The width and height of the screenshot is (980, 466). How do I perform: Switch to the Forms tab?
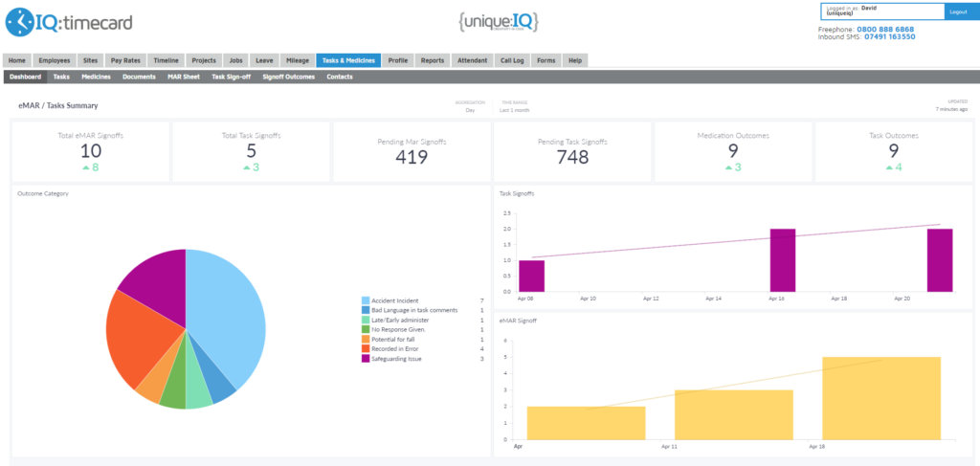pos(546,60)
